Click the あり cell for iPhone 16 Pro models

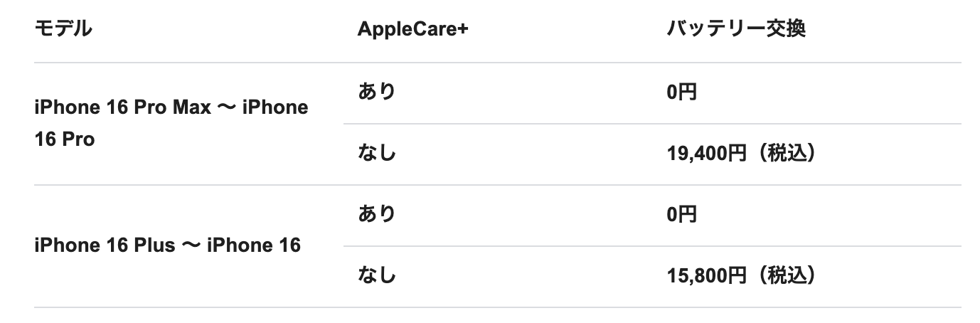(376, 92)
